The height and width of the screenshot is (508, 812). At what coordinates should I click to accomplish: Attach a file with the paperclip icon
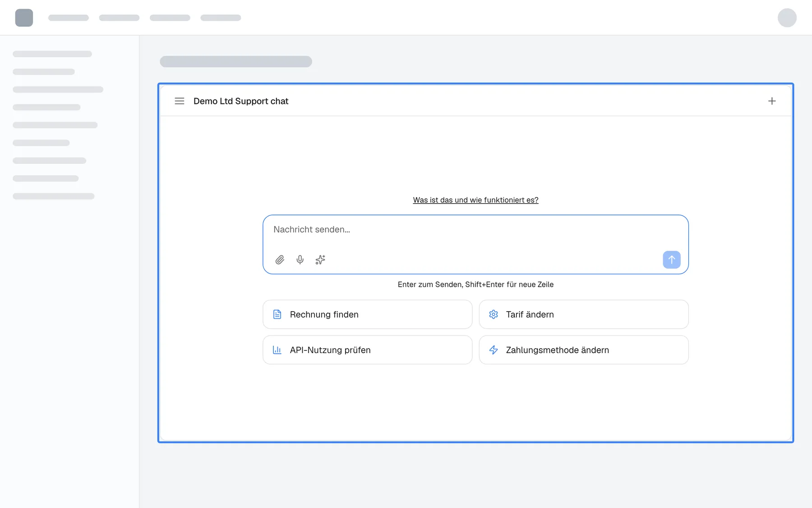280,260
